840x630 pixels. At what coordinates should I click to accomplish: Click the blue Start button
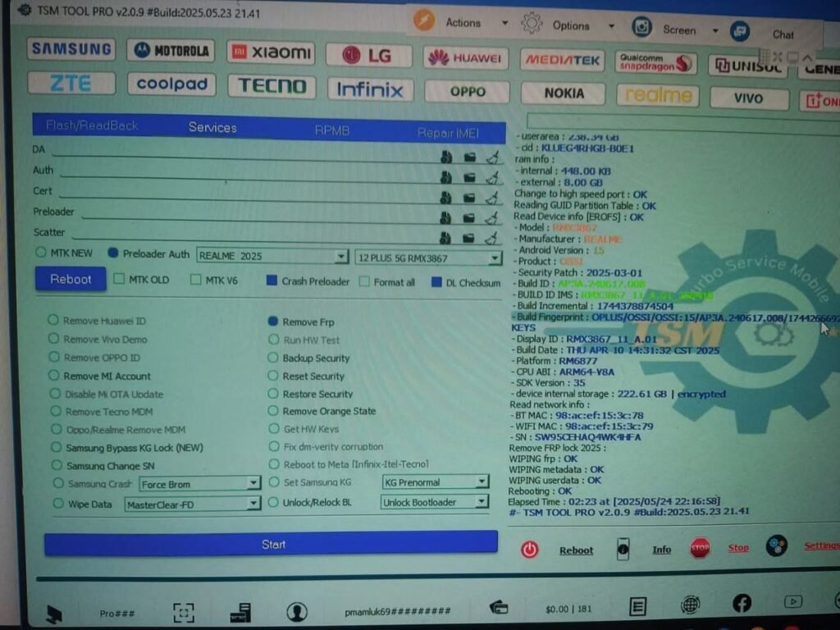271,544
